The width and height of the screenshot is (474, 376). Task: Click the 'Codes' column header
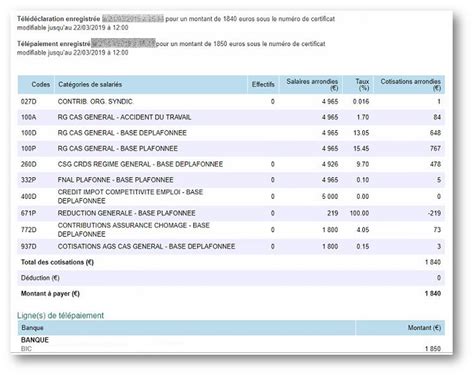(36, 84)
